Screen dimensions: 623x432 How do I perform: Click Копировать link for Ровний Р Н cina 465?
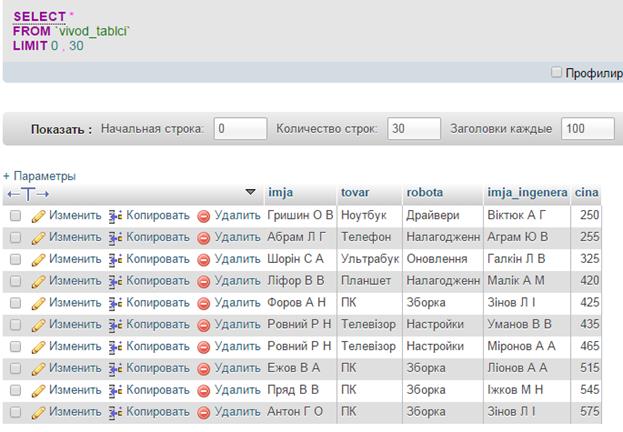(158, 346)
